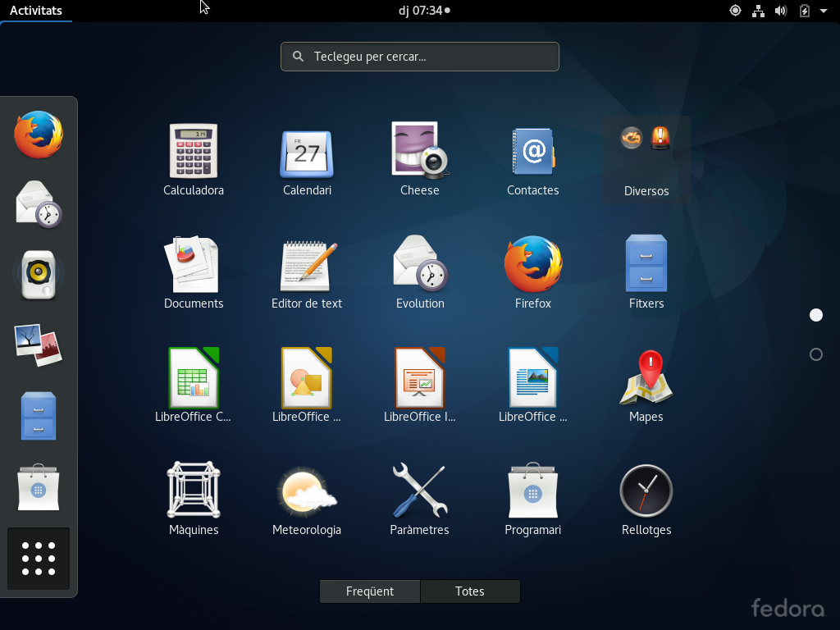
Task: Open Editor de text
Action: (307, 272)
